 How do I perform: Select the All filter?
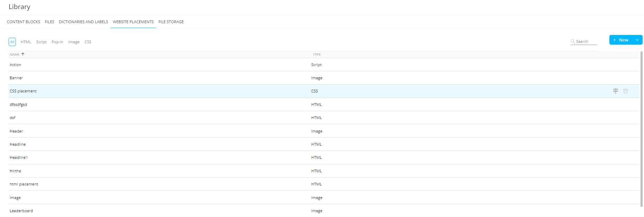pyautogui.click(x=12, y=42)
